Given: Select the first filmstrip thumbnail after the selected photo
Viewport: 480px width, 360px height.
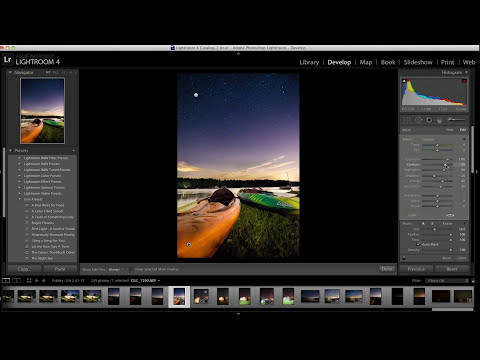Looking at the screenshot, I should click(201, 296).
